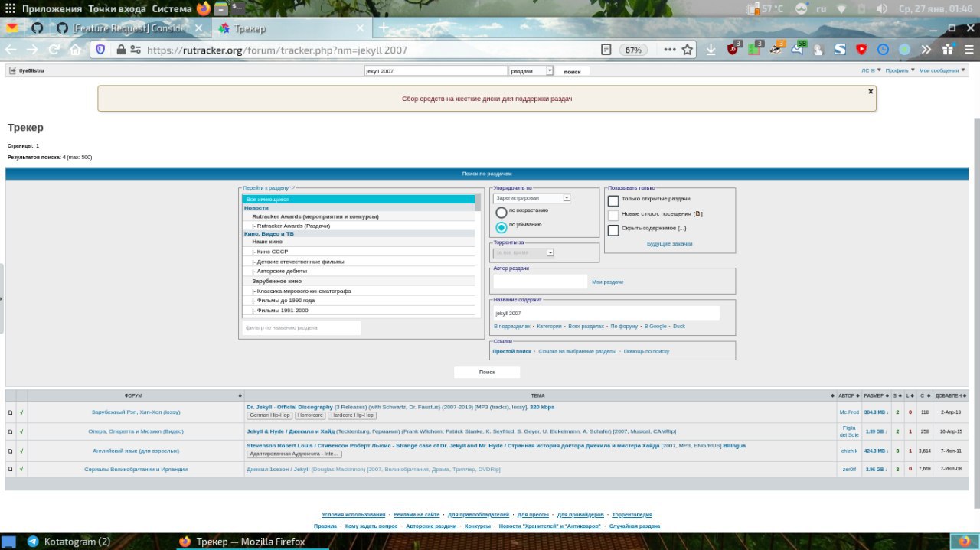Sort results by ФОРУМ column
Screen dimensions: 980x550
click(136, 395)
